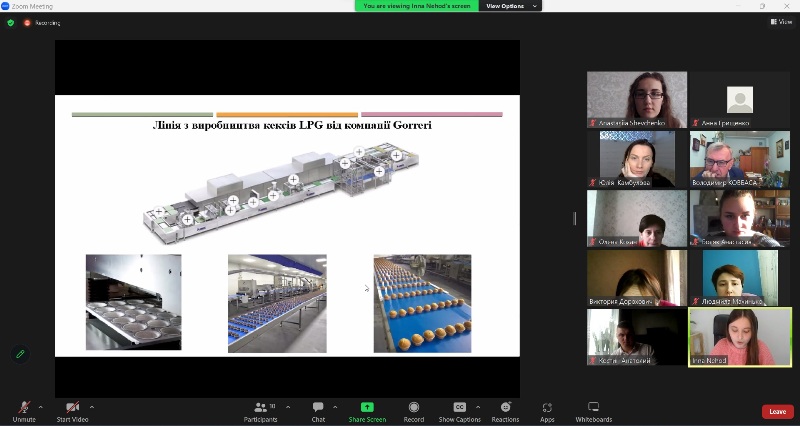Click the red Leave button
Screen dimensions: 800x426
778,412
